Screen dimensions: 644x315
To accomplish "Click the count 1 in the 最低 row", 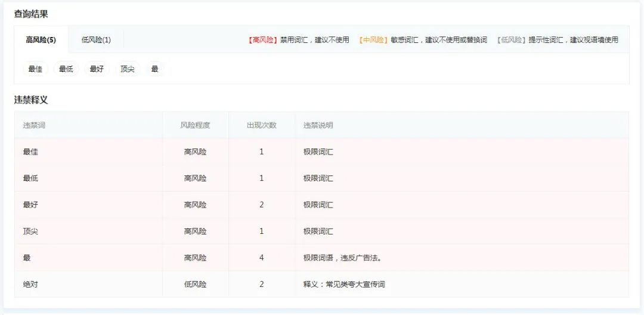I will (262, 178).
